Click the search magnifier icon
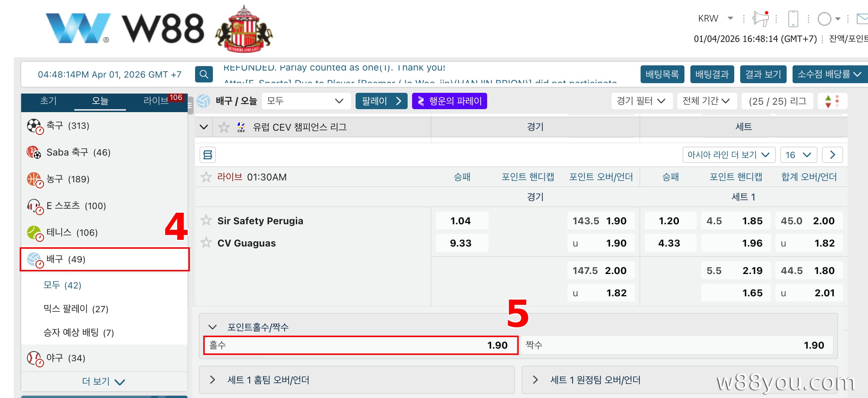The height and width of the screenshot is (398, 868). [x=204, y=74]
